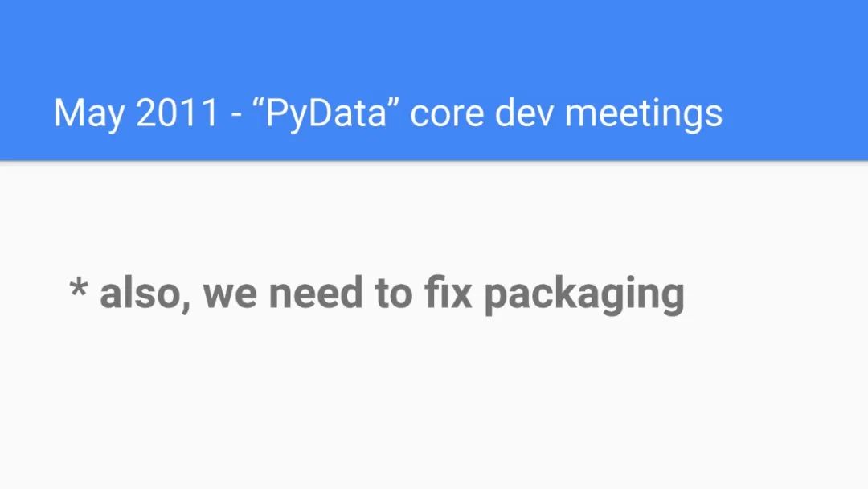The image size is (868, 489).
Task: Click the year "2011" in the title
Action: point(177,113)
